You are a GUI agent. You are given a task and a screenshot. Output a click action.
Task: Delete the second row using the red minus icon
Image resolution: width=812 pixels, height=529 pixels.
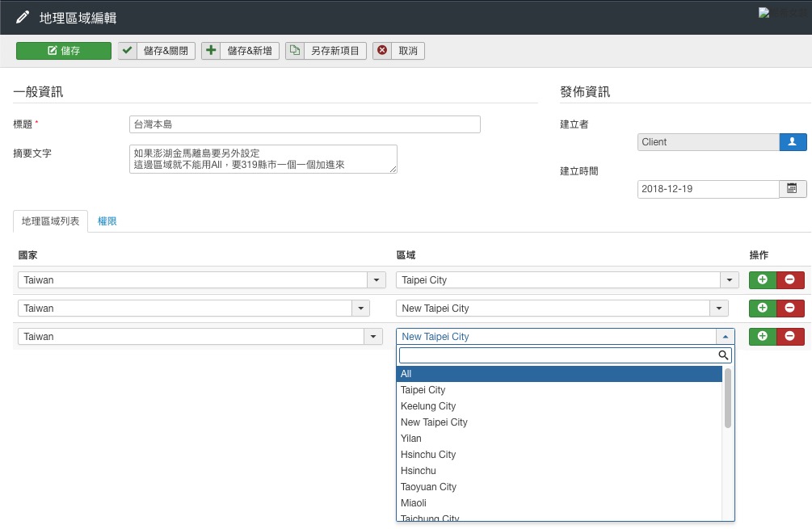[x=790, y=309]
